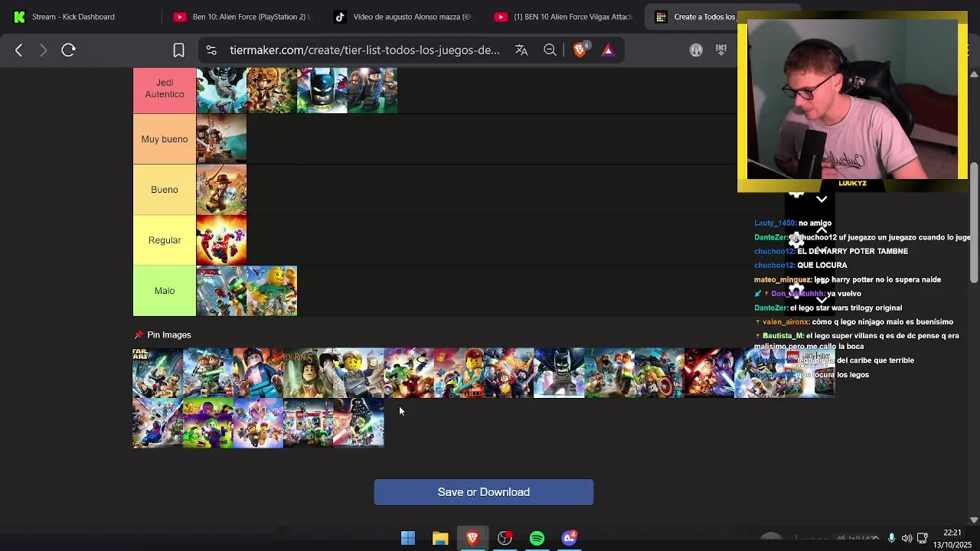The height and width of the screenshot is (551, 980).
Task: Pick the LEGO City Undercover police cover in Pin Images
Action: click(358, 373)
